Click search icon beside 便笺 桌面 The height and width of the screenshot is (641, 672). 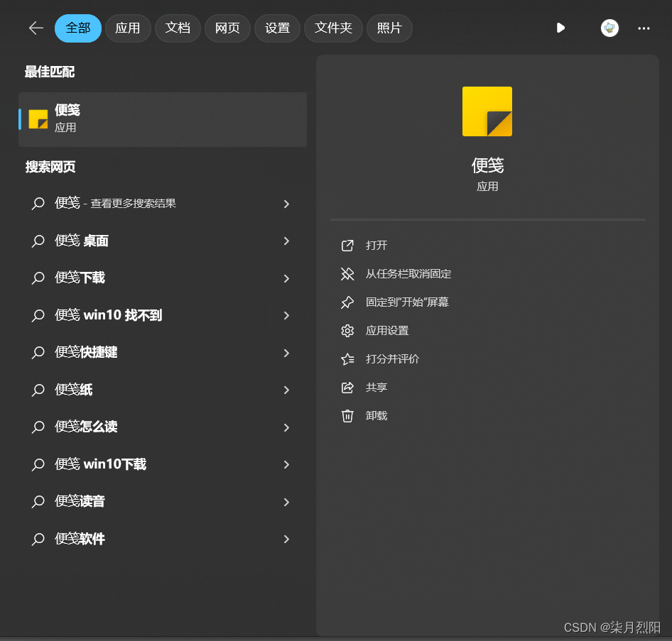38,241
